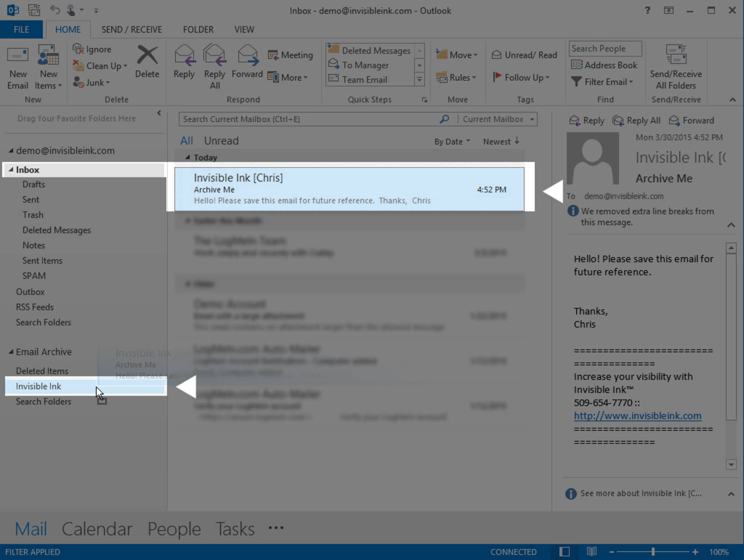
Task: Switch to Reading view status icon
Action: coord(591,552)
